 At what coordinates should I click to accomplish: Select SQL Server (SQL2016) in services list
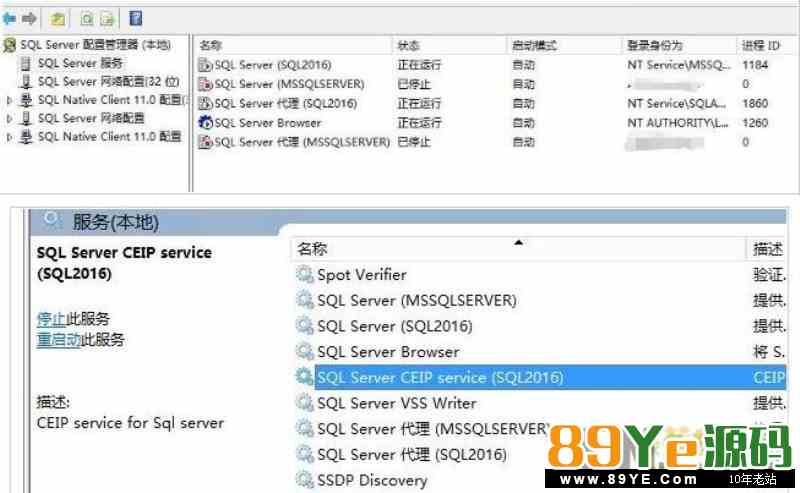[x=395, y=326]
